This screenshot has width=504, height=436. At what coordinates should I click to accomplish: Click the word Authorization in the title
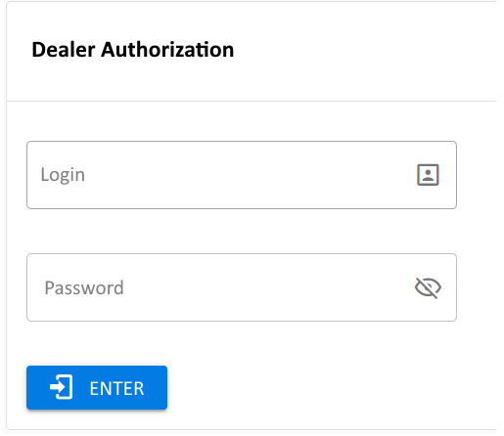click(x=167, y=50)
